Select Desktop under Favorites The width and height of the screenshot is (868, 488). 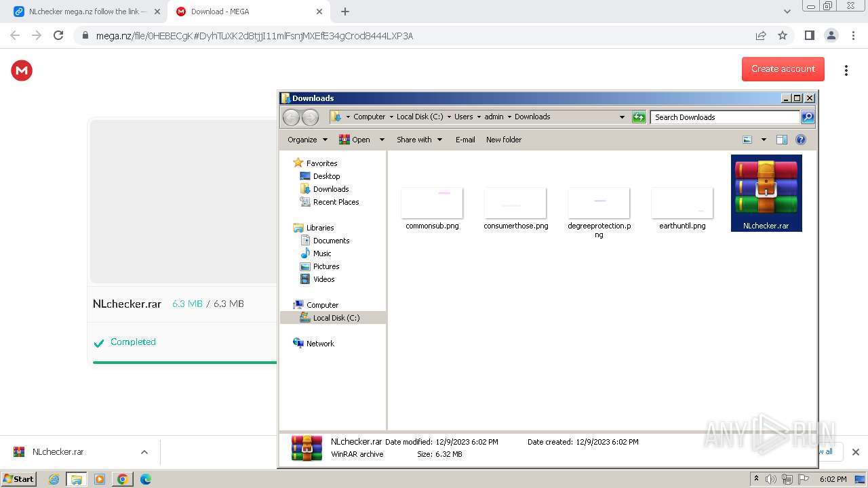pos(326,176)
